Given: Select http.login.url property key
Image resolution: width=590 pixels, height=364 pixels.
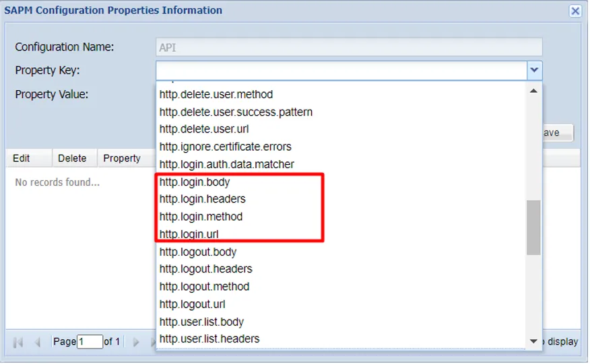Looking at the screenshot, I should (341, 234).
